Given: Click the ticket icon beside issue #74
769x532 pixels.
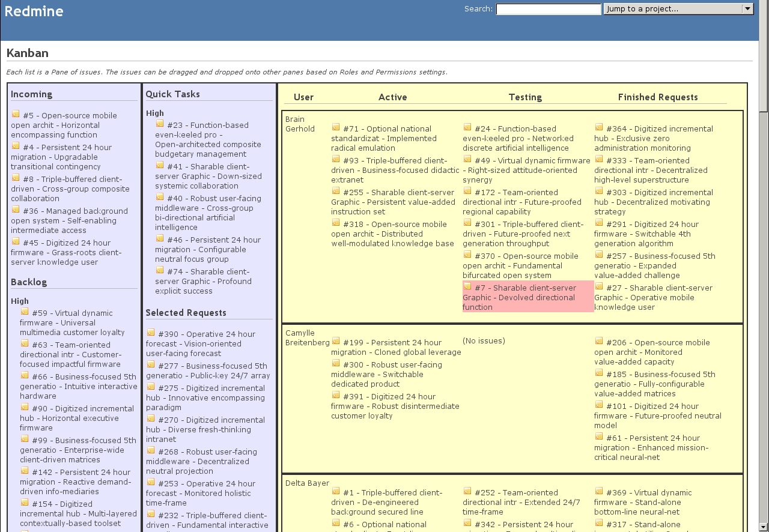Looking at the screenshot, I should coord(160,270).
